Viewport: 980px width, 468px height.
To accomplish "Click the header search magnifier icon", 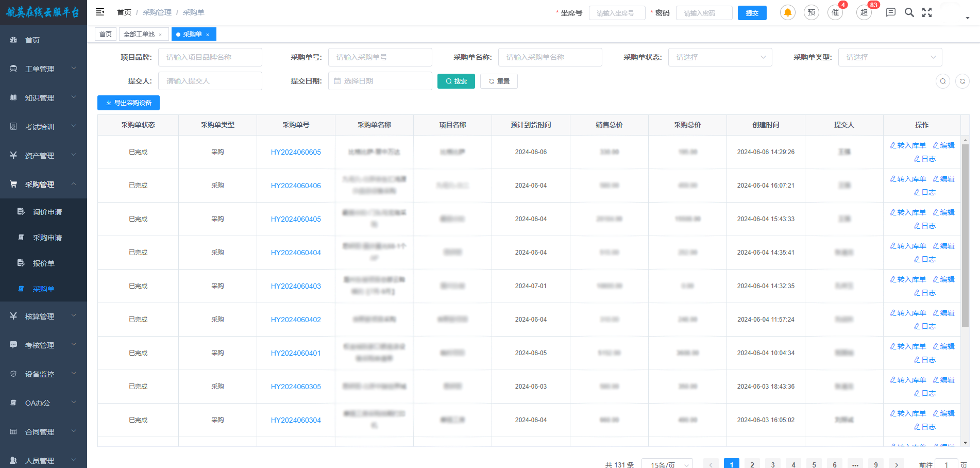I will pos(909,12).
